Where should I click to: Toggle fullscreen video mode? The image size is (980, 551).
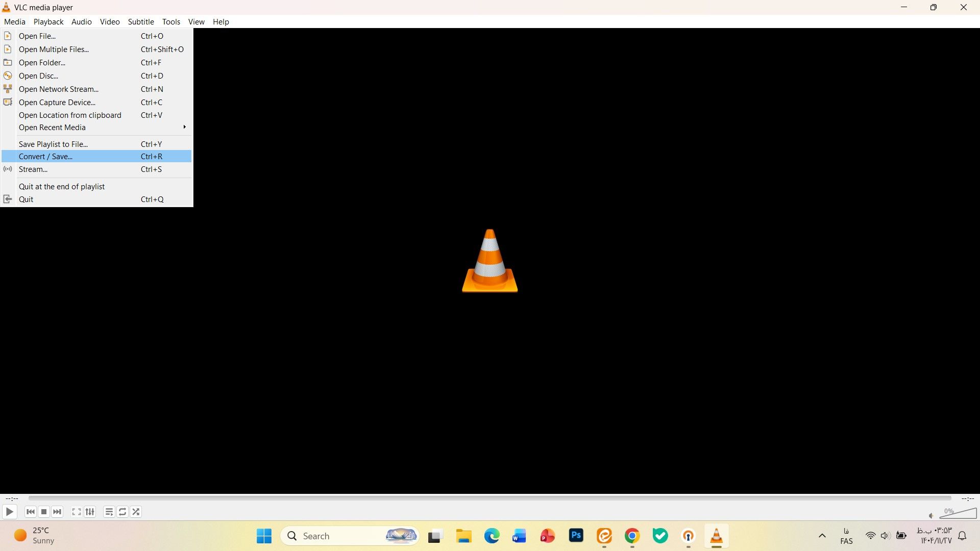(76, 512)
